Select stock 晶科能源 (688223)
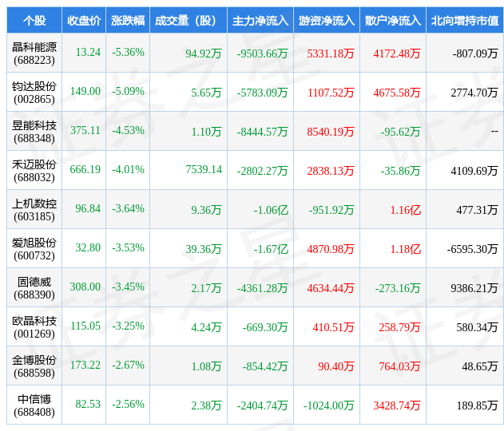 34,53
